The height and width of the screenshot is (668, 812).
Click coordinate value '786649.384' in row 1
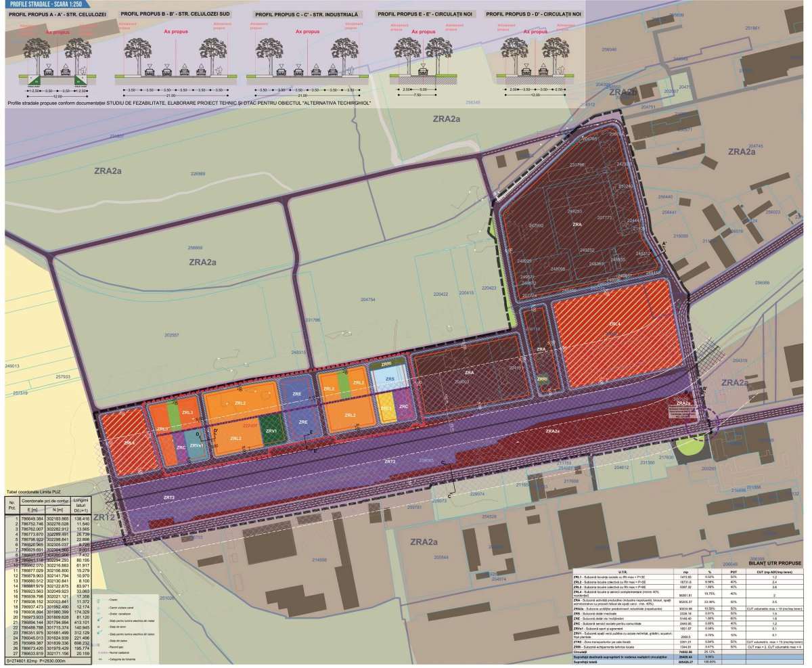pyautogui.click(x=32, y=518)
